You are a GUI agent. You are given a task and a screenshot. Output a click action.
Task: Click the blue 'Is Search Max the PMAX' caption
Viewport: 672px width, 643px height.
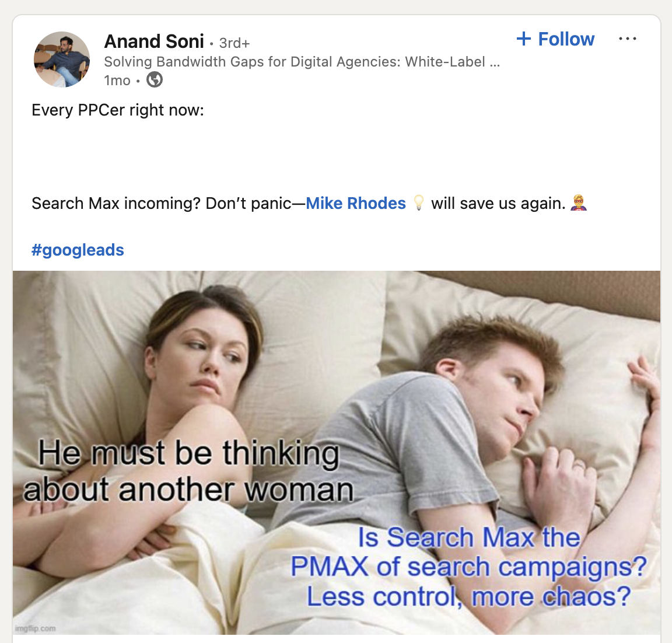(x=468, y=566)
